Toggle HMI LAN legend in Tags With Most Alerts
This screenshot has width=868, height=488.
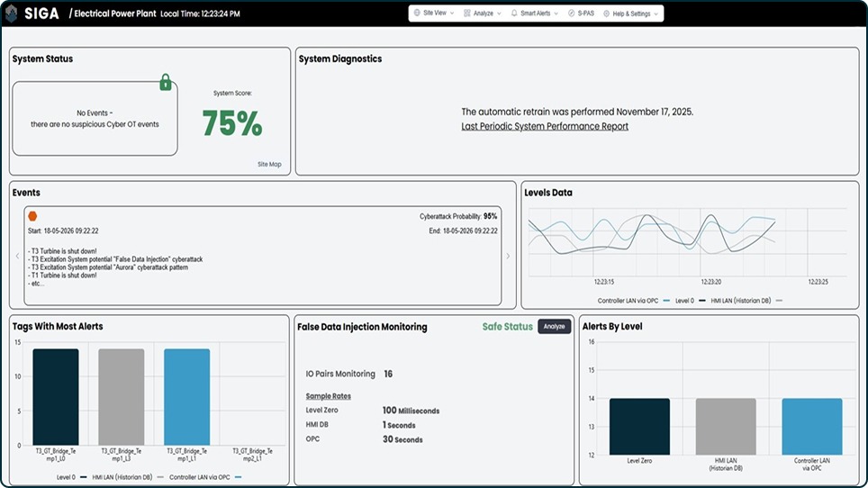click(x=128, y=477)
